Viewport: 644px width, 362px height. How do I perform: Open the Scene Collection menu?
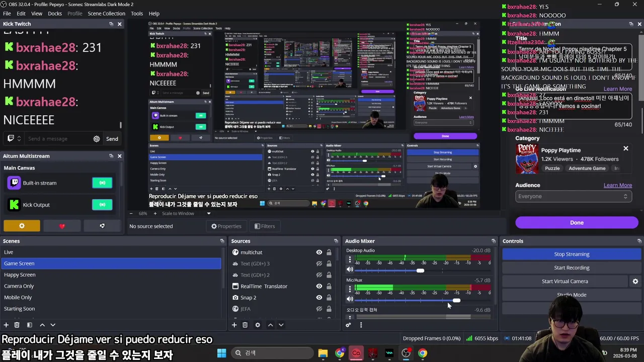pyautogui.click(x=106, y=14)
